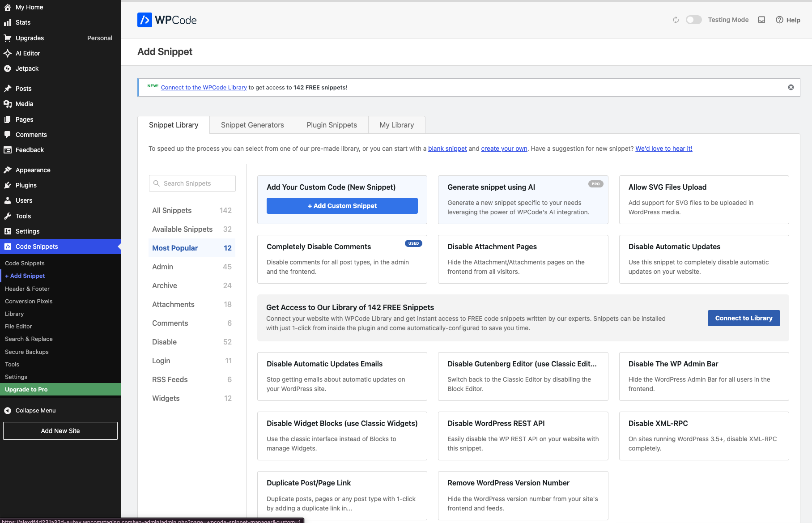Viewport: 812px width, 523px height.
Task: Click the Stats bar-chart icon
Action: pos(8,22)
